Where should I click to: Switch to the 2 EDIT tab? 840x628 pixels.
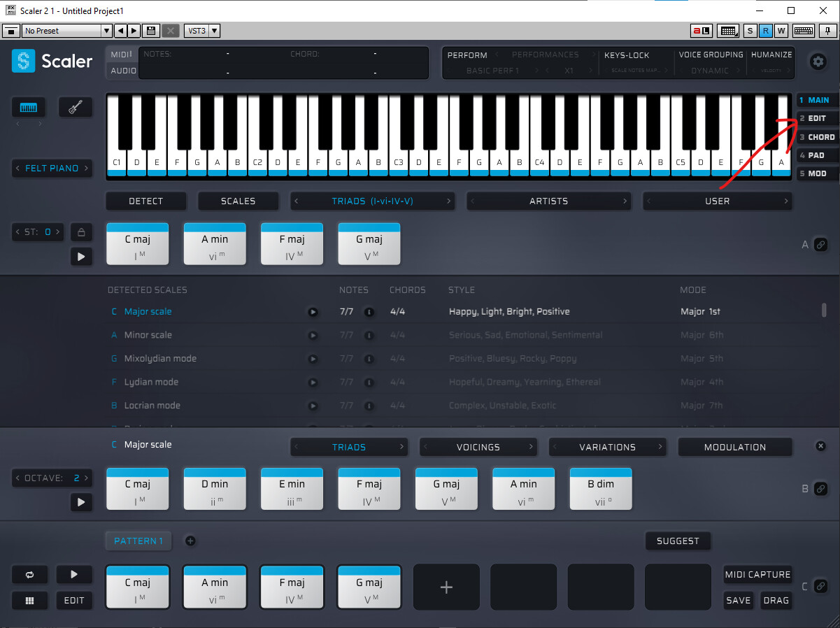(x=817, y=119)
